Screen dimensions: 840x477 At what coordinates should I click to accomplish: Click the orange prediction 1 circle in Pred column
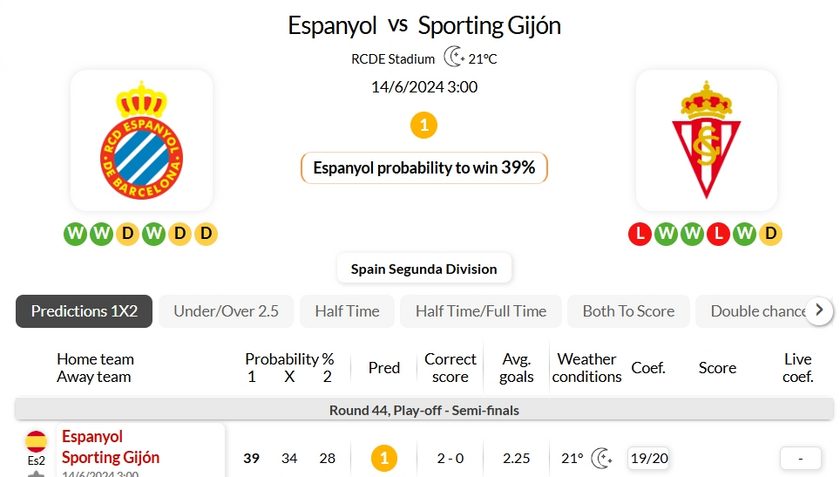pos(384,458)
